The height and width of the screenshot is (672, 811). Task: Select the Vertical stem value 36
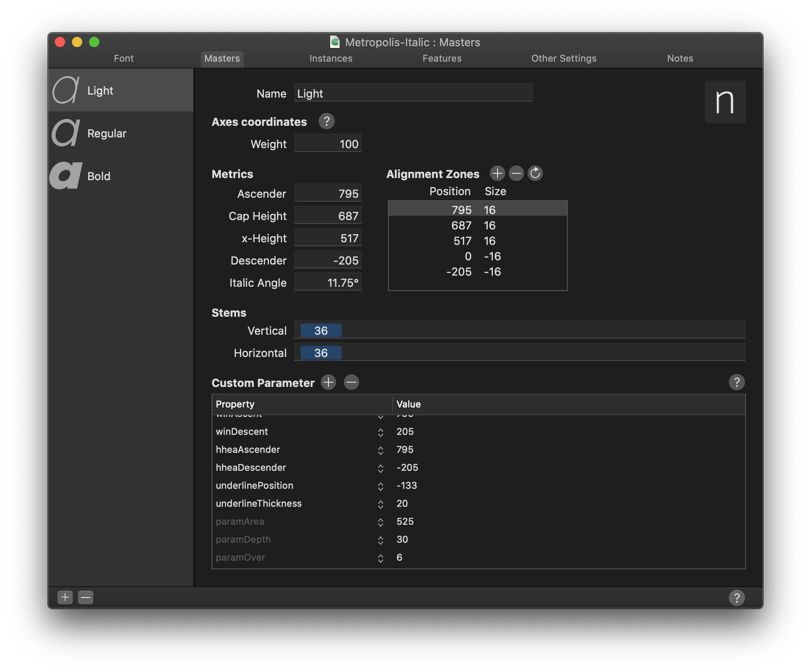coord(321,331)
